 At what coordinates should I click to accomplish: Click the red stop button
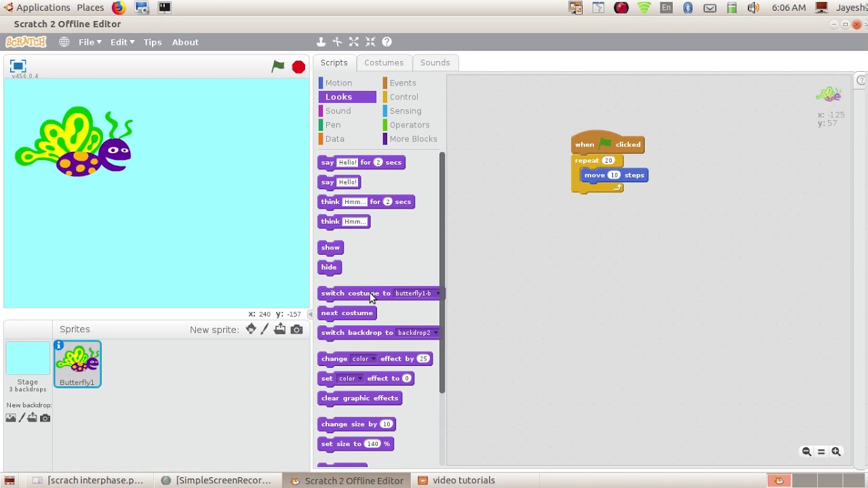[x=298, y=66]
